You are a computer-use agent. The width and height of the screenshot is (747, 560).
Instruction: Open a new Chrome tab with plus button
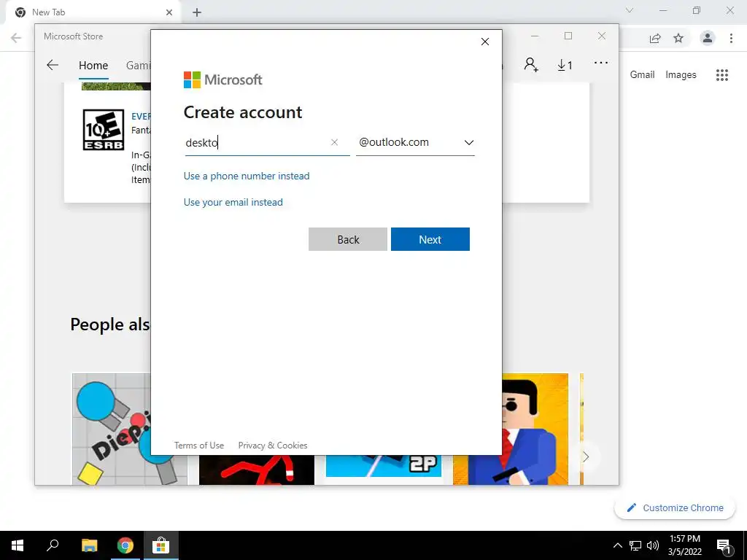click(x=197, y=12)
